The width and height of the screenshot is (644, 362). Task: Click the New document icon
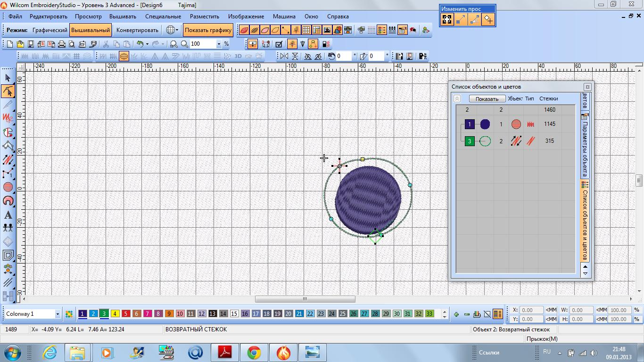coord(9,44)
